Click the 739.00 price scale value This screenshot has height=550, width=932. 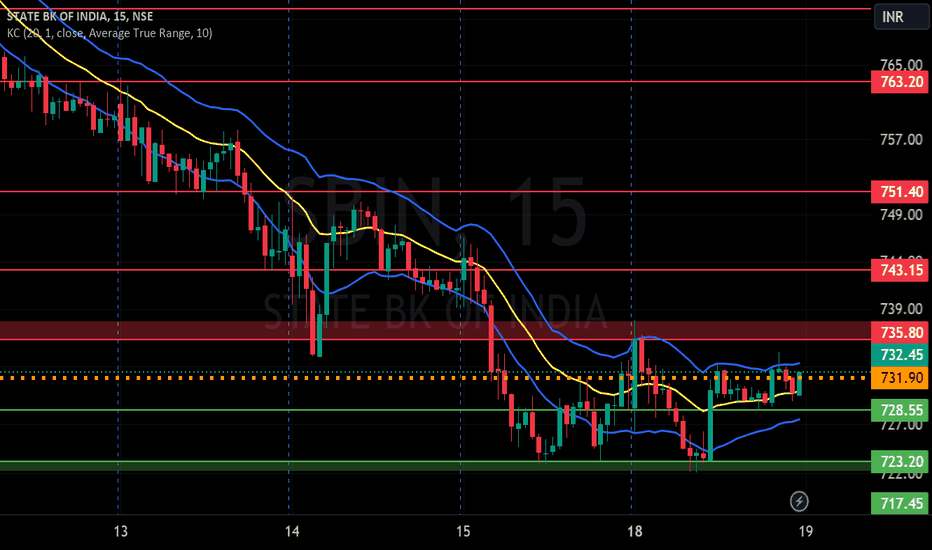[901, 308]
